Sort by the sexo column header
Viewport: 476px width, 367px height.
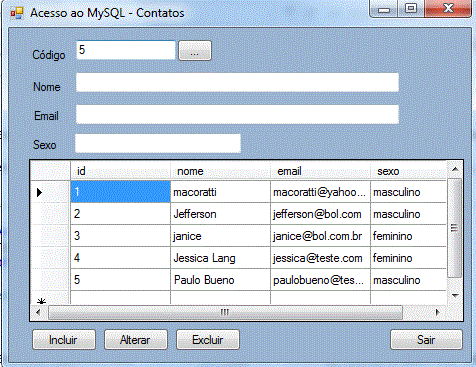(x=408, y=171)
